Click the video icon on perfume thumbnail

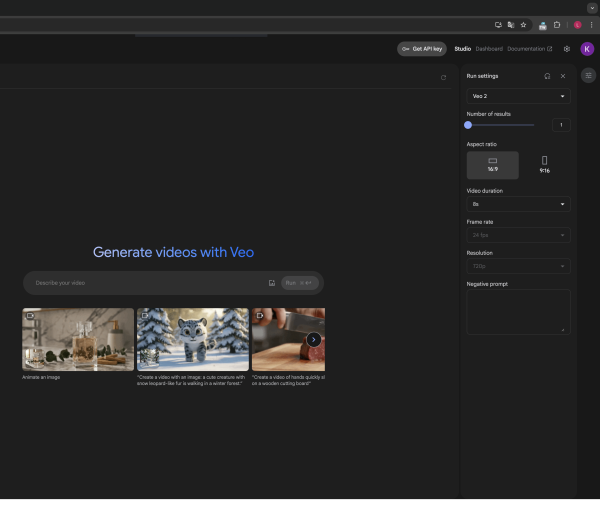[30, 316]
